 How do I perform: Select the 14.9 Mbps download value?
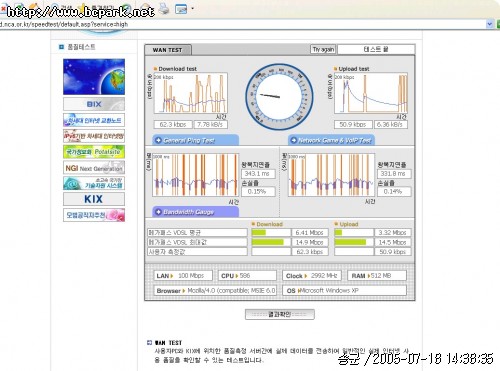tap(310, 242)
